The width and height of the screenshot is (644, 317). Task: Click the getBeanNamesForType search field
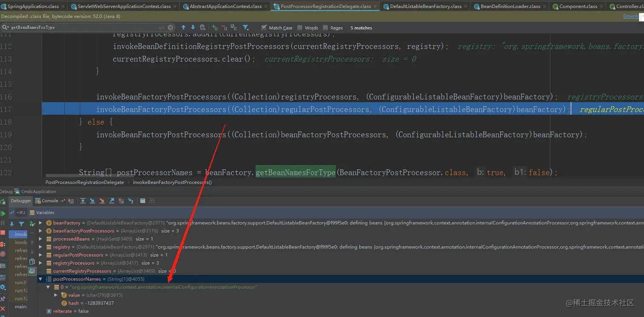pos(87,27)
